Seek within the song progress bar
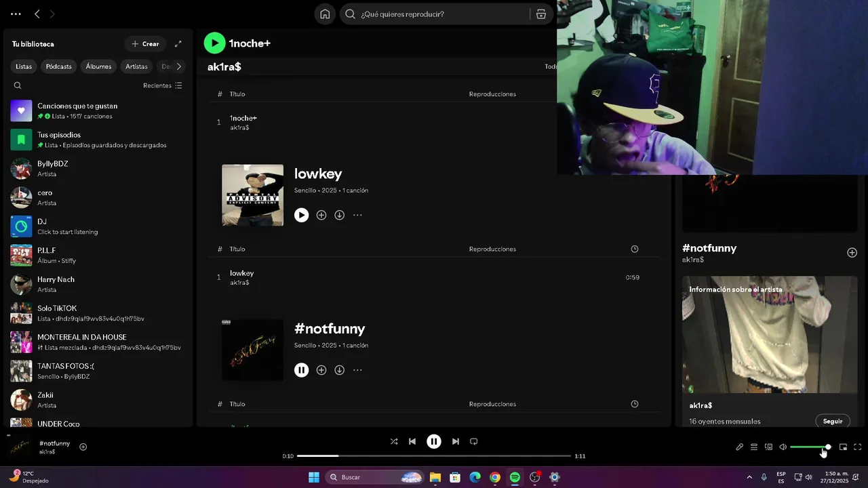 coord(434,456)
